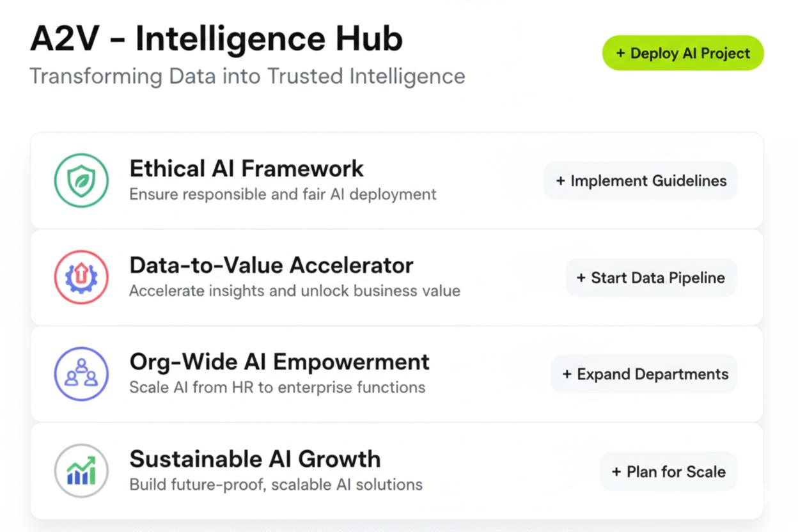Click the unlock business value description text
The image size is (798, 532).
pos(294,291)
